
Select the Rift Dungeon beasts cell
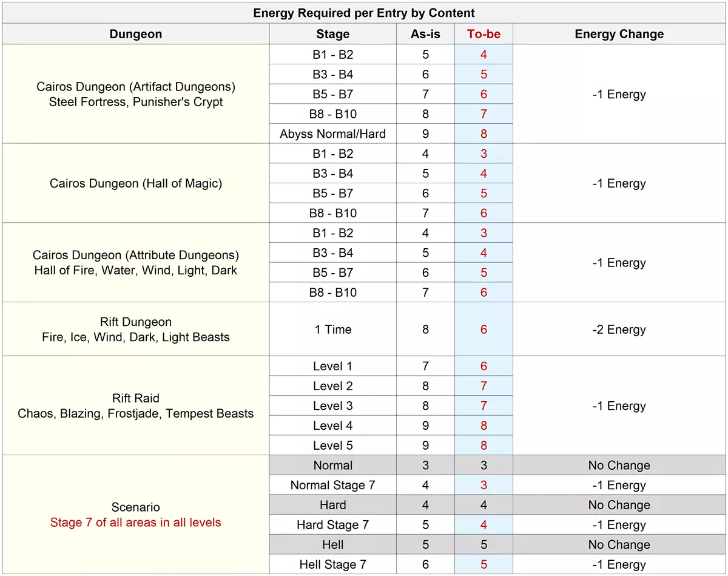pos(136,330)
